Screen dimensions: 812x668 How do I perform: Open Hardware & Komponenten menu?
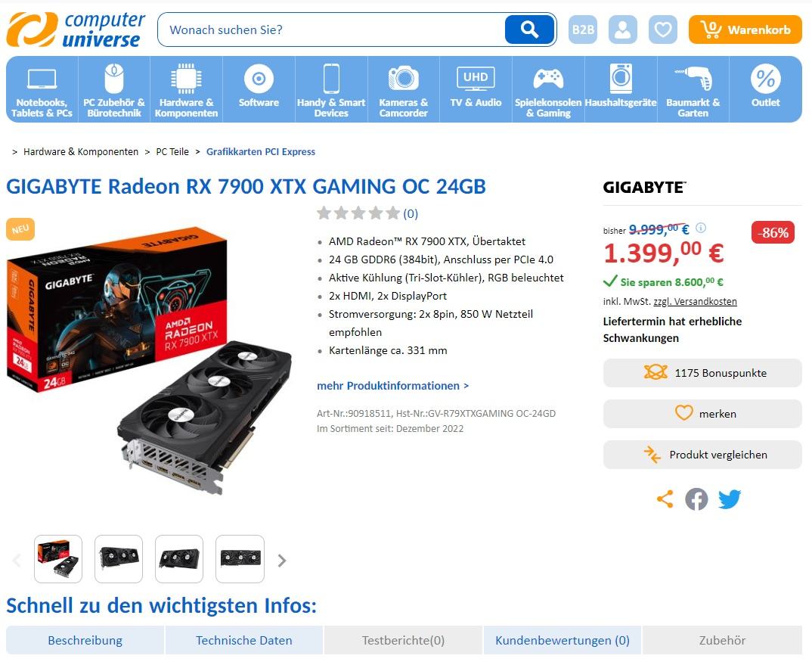click(x=186, y=89)
